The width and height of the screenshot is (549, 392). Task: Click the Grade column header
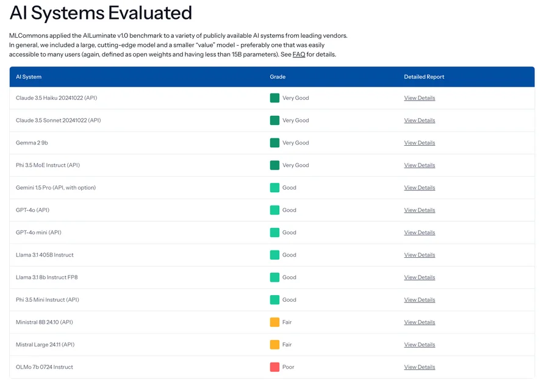(x=278, y=77)
